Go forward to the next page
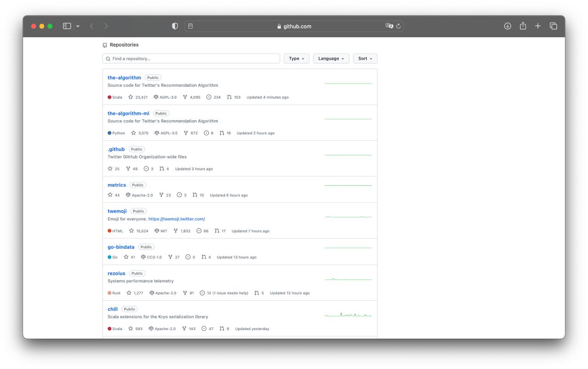 point(106,26)
